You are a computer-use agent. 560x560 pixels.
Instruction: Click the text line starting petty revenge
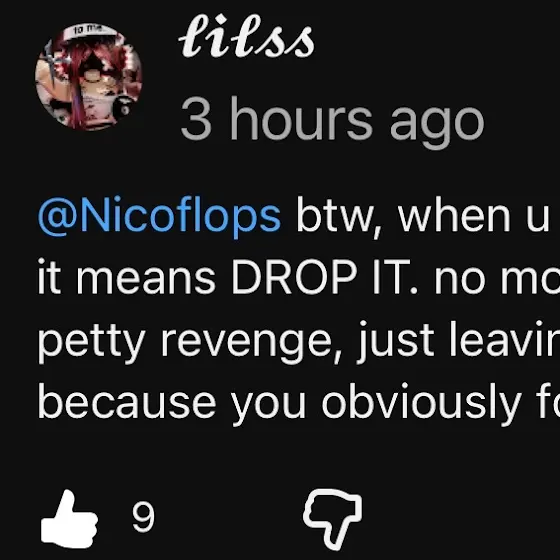tap(299, 341)
